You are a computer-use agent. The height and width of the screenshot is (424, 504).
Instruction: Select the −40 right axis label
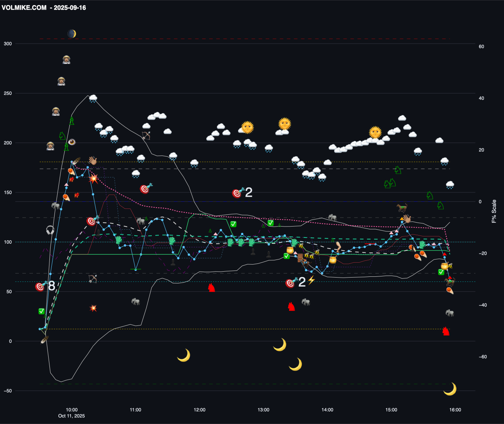(x=482, y=305)
